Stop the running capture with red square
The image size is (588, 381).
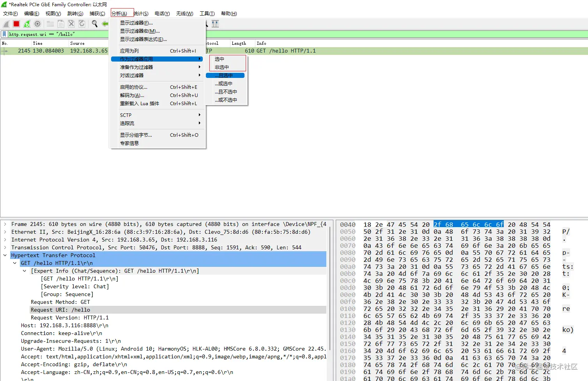click(16, 24)
